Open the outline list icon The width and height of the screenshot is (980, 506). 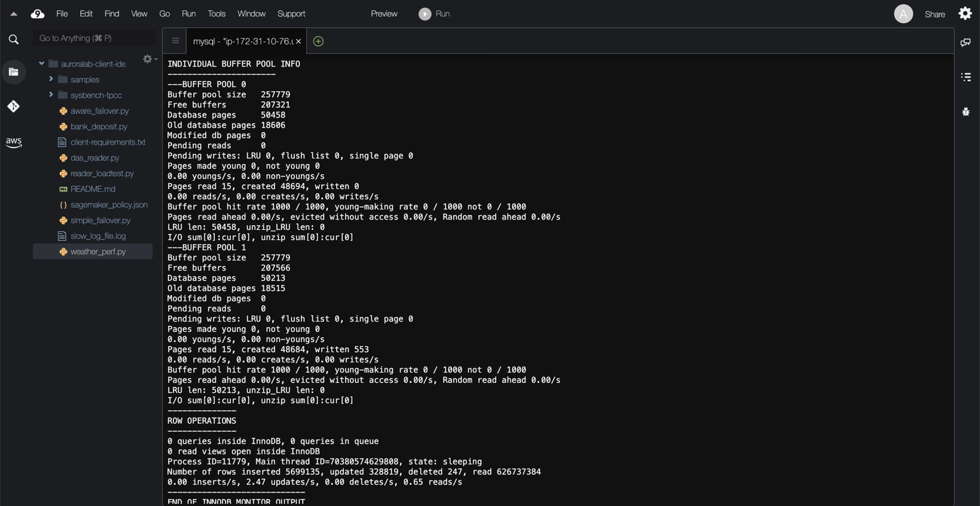[966, 77]
